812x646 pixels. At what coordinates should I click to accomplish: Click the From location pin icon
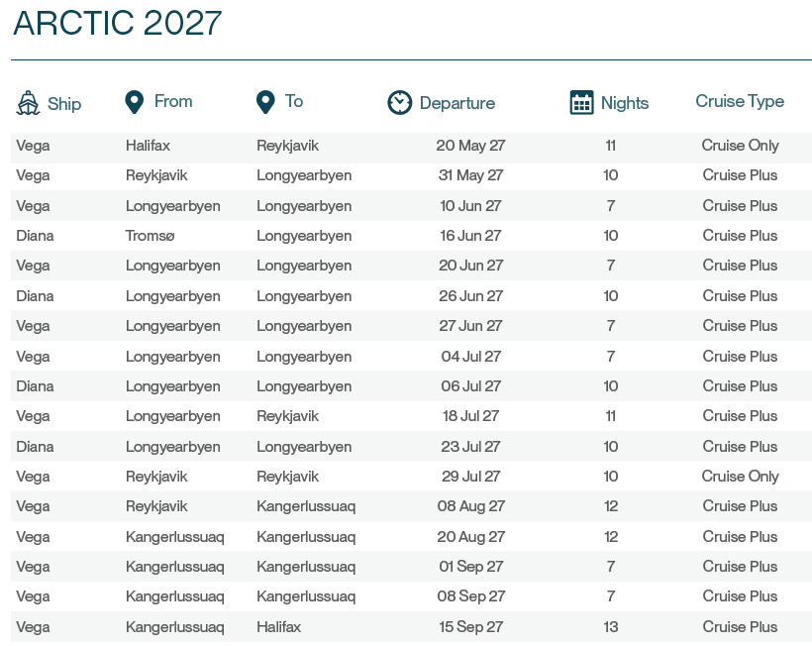tap(135, 101)
